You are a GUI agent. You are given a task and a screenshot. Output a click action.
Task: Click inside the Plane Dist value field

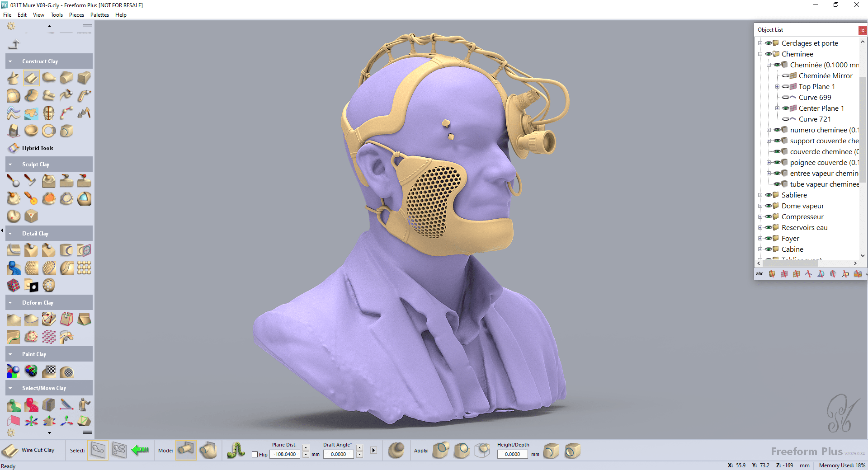(x=284, y=455)
